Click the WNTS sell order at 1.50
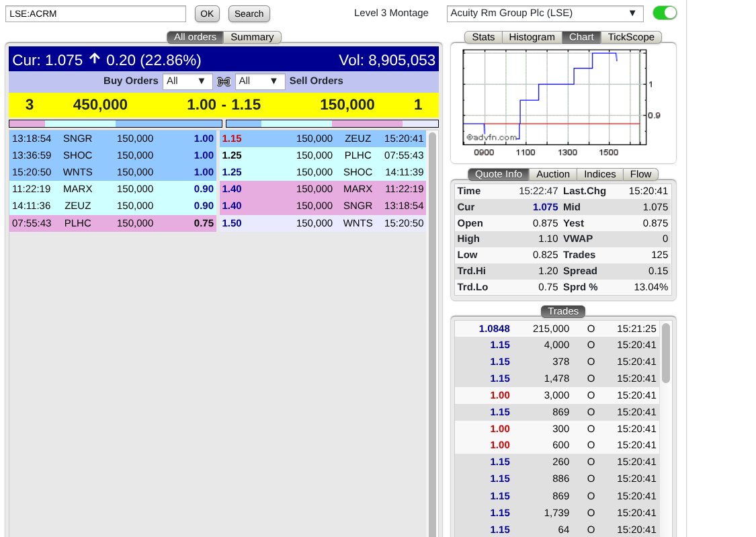Screen dimensions: 756x537 323,223
